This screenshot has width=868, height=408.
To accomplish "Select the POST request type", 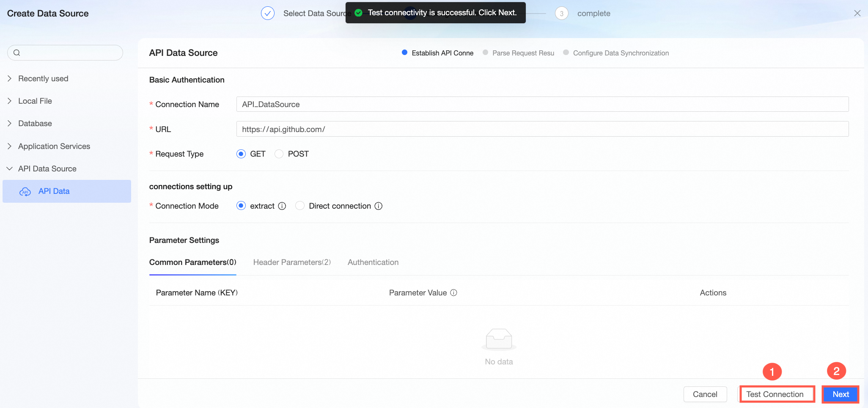I will (x=279, y=154).
